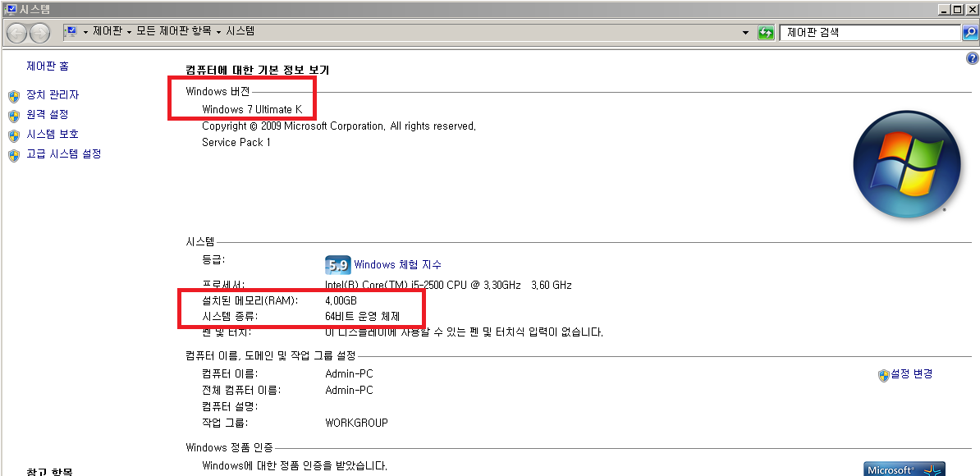Image resolution: width=980 pixels, height=476 pixels.
Task: Click the Windows 정품 인증 section heading
Action: tap(229, 447)
